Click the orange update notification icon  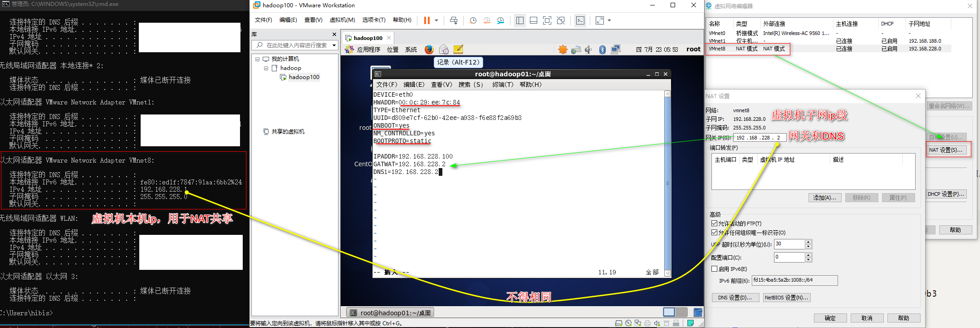click(x=563, y=50)
